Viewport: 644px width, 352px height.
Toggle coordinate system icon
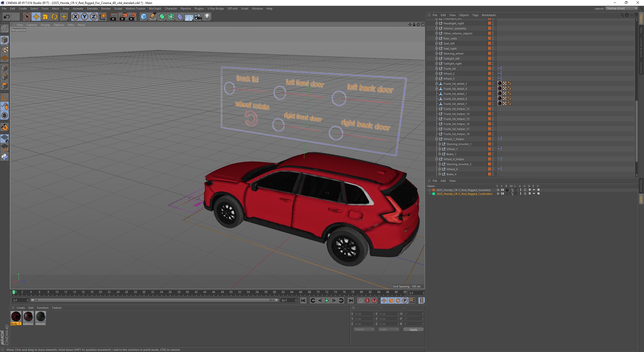[x=103, y=17]
